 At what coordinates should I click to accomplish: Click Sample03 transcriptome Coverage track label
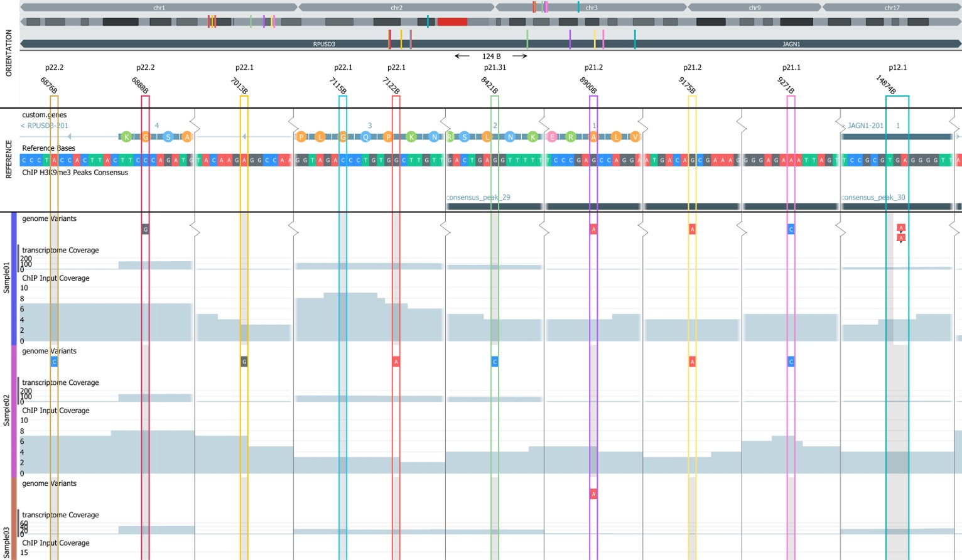tap(60, 515)
